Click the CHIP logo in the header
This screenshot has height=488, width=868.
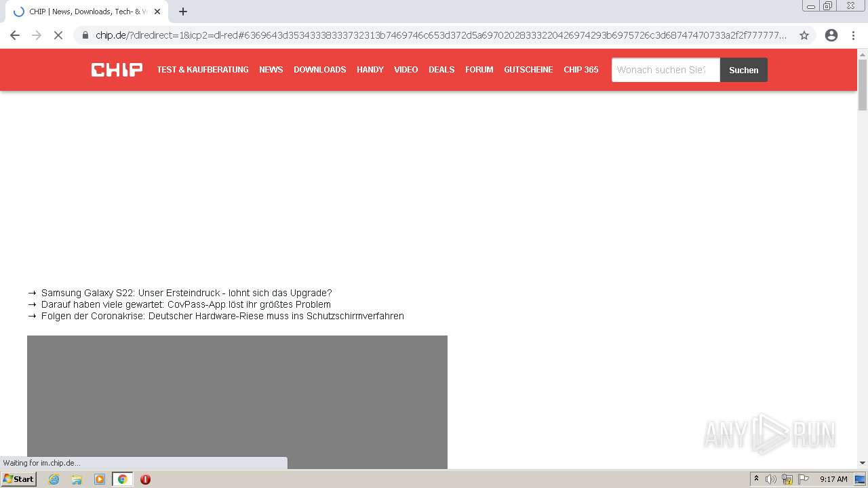[x=117, y=70]
